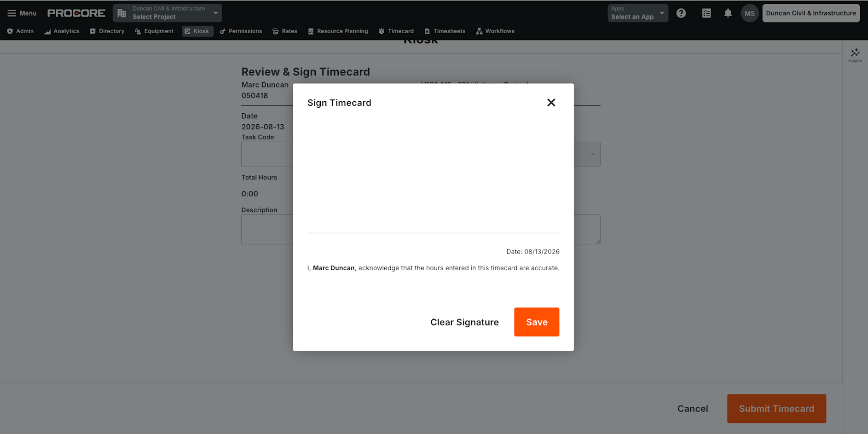
Task: View notifications bell icon
Action: tap(728, 13)
